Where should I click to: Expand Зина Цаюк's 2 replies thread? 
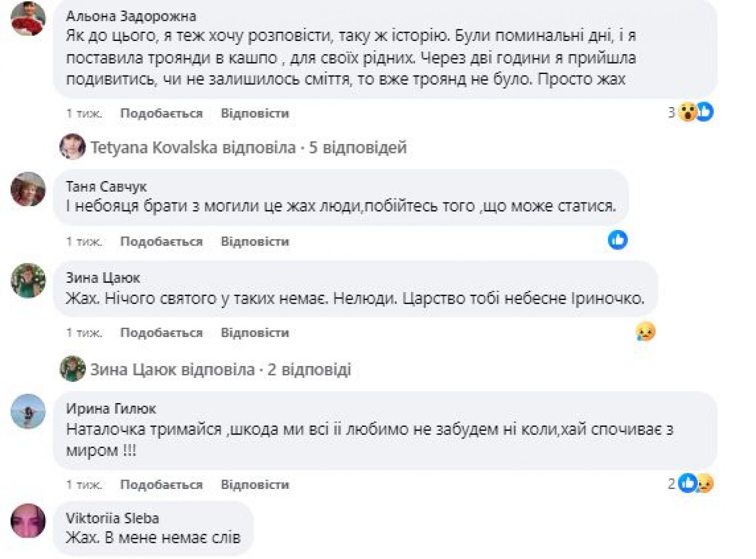click(220, 370)
